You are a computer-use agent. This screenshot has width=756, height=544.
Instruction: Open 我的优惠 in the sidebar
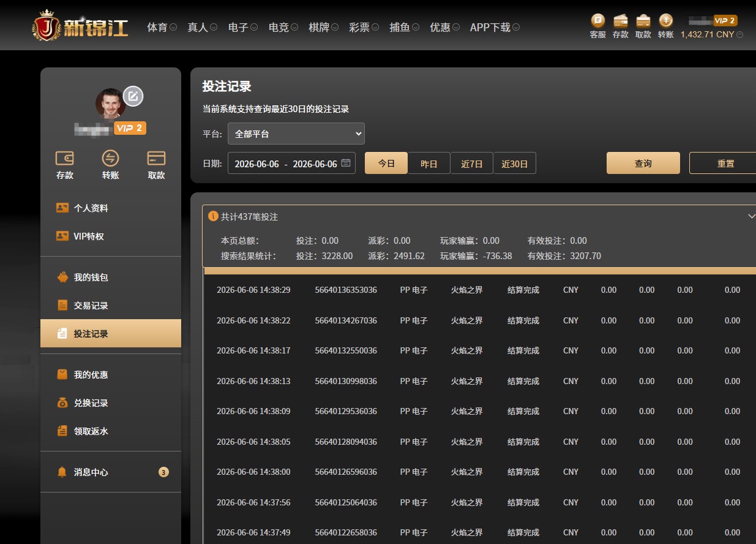(x=111, y=375)
